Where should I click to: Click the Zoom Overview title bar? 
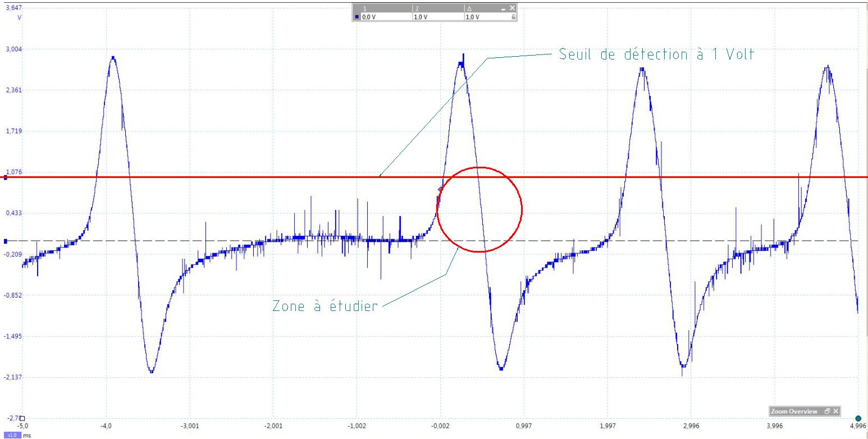pyautogui.click(x=794, y=411)
